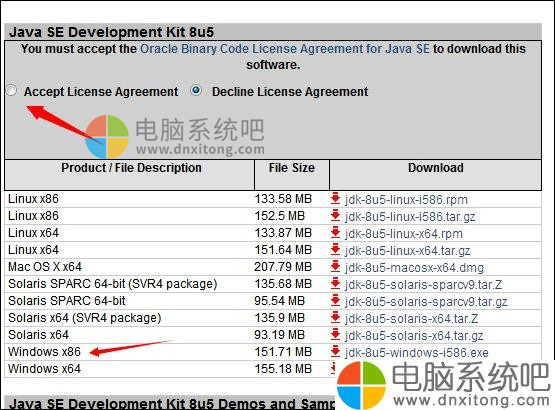Click download icon next to jdk-8u5-solaris-x64.tar.gz
The image size is (555, 410).
point(335,335)
